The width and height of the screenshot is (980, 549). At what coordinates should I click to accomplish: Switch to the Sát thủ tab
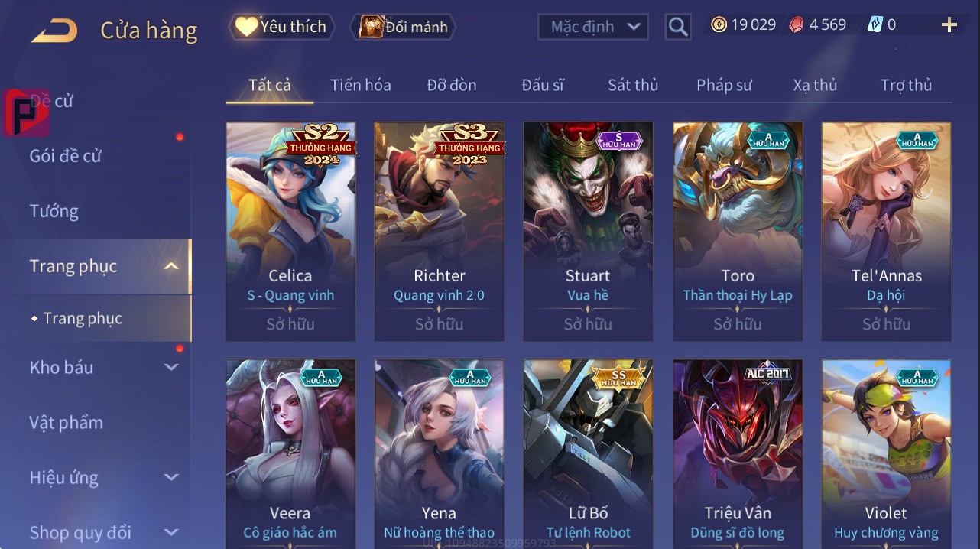(633, 85)
